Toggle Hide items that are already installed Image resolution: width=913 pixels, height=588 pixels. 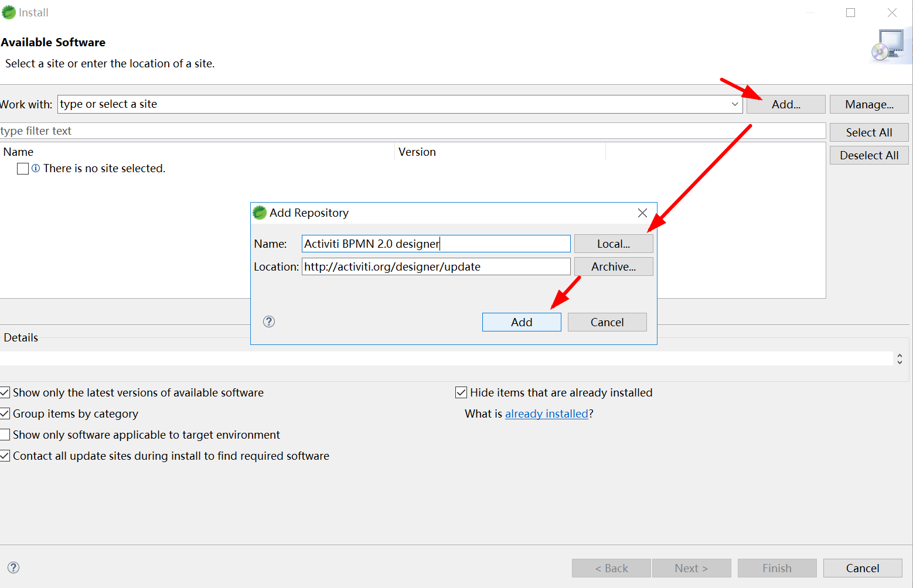click(x=461, y=392)
